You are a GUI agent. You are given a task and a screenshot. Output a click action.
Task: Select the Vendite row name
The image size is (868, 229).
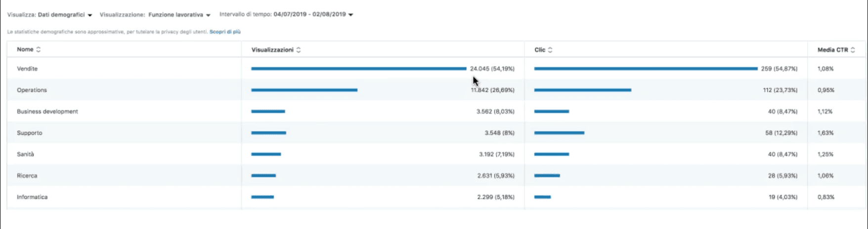(x=27, y=69)
